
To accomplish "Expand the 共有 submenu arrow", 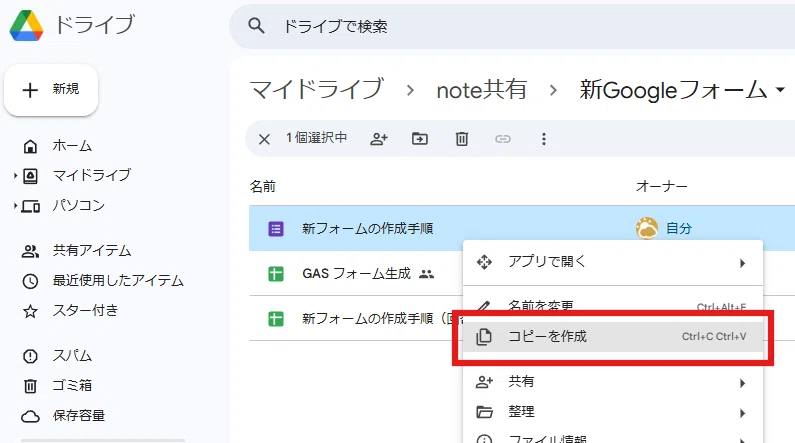I will [x=743, y=383].
